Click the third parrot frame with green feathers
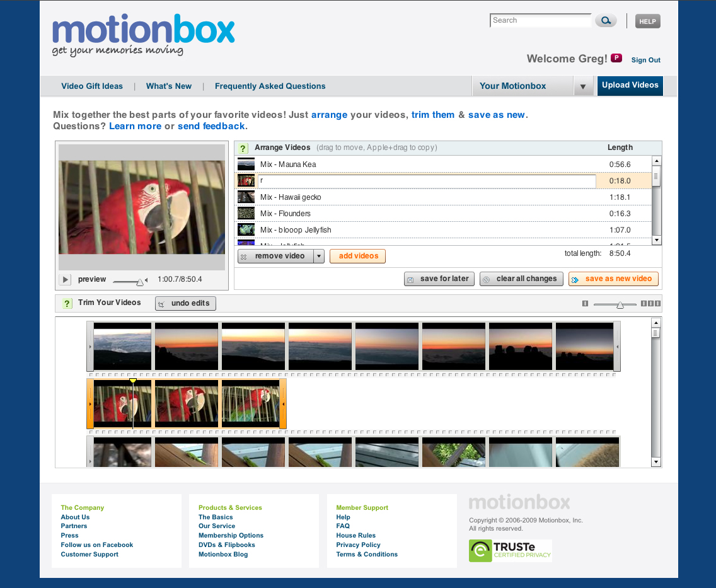 (251, 404)
